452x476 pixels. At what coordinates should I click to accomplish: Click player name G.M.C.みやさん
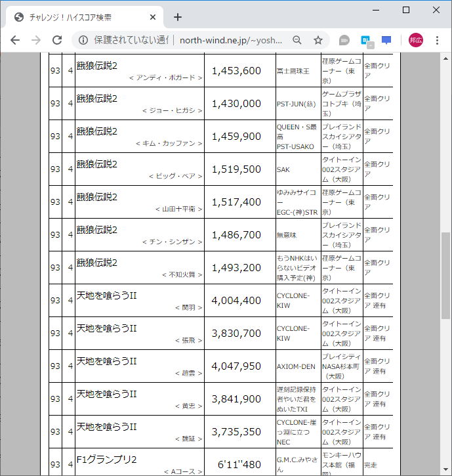point(297,464)
